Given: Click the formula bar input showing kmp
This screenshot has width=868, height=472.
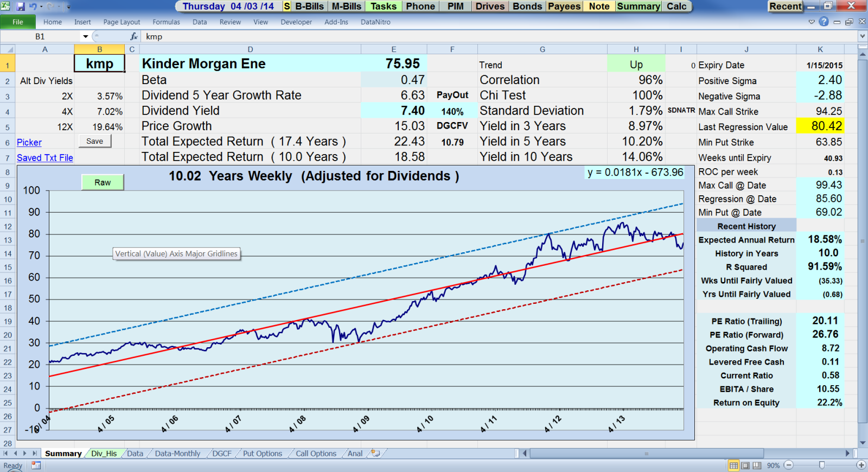Looking at the screenshot, I should 499,36.
